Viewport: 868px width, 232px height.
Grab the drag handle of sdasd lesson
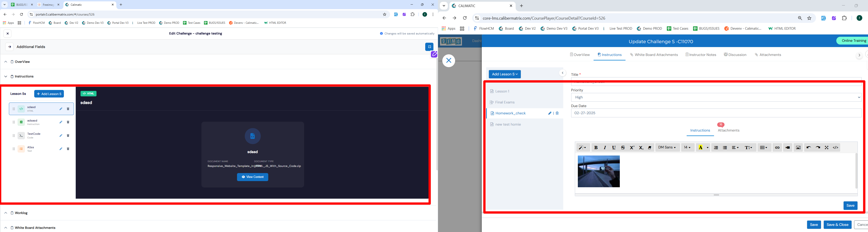(14, 109)
